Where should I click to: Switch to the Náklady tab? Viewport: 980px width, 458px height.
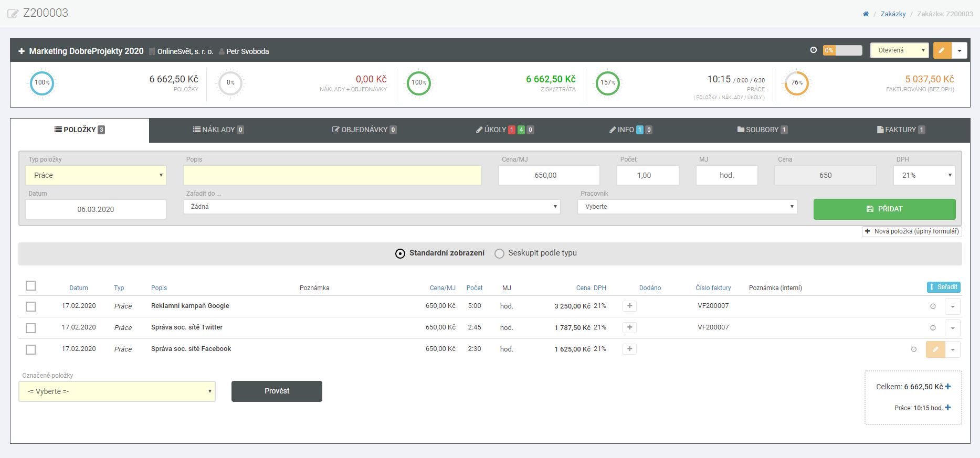[x=218, y=130]
